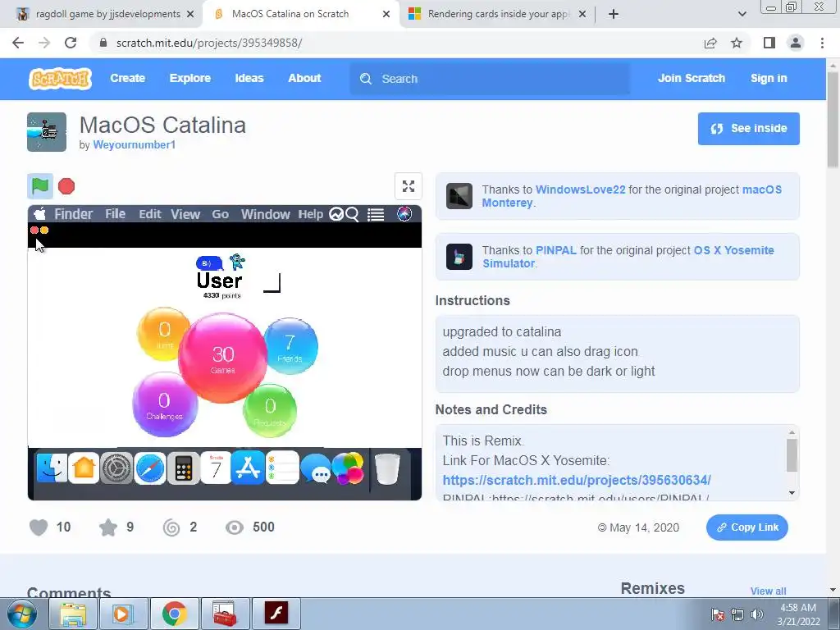The height and width of the screenshot is (630, 840).
Task: Bookmark this page with star icon
Action: coord(737,43)
